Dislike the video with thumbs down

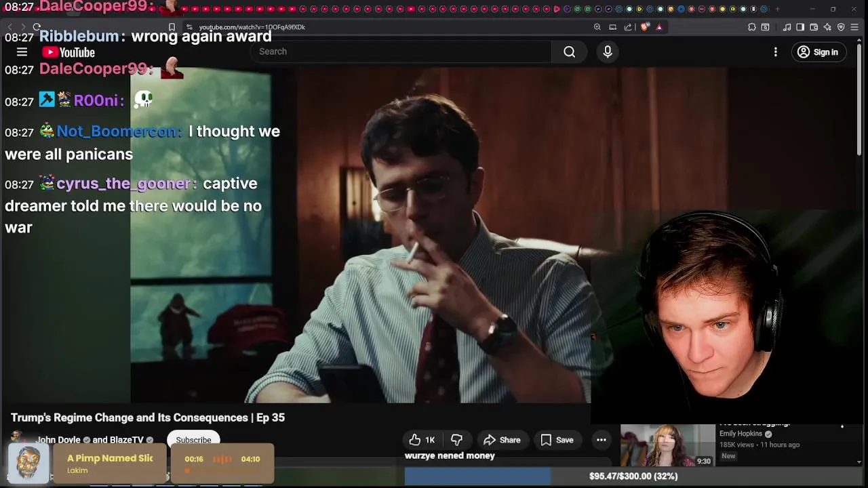click(456, 440)
